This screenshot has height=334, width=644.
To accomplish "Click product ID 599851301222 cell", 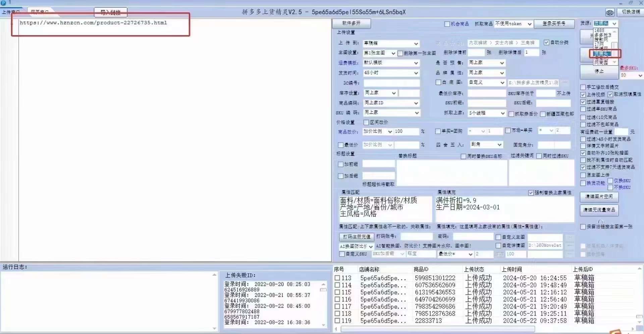I will (435, 278).
